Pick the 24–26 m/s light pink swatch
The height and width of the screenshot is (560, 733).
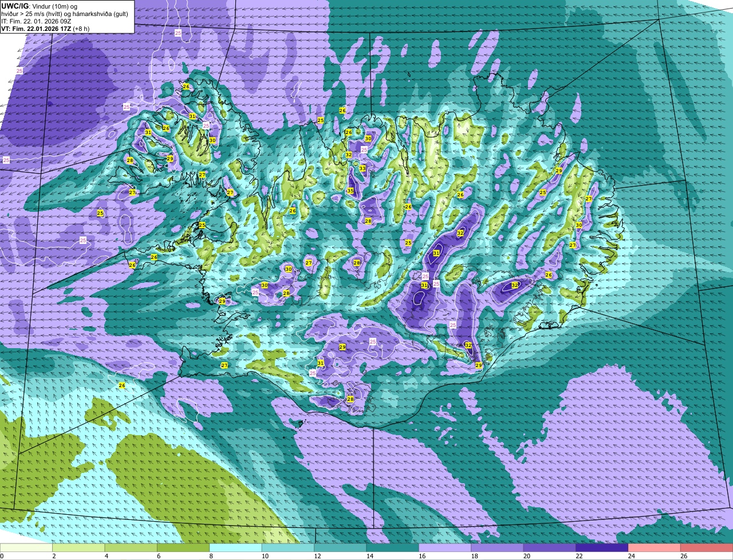(x=655, y=547)
